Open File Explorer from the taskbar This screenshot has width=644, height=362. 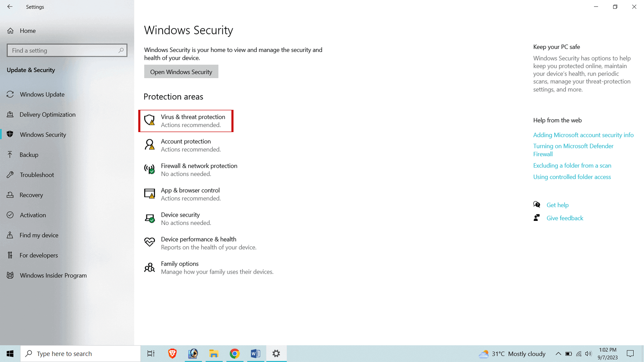click(214, 354)
